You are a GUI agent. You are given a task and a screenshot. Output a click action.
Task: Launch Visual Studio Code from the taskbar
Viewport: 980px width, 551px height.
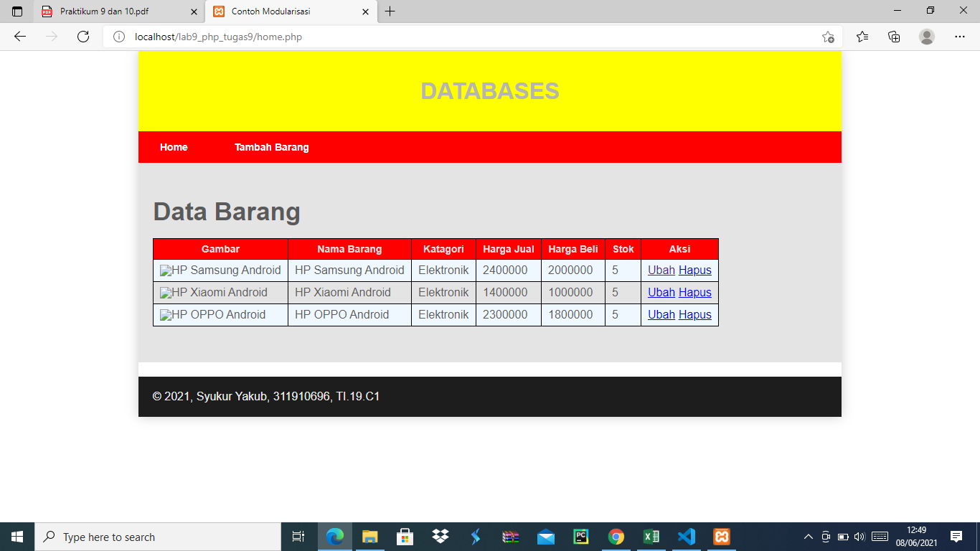(x=686, y=537)
